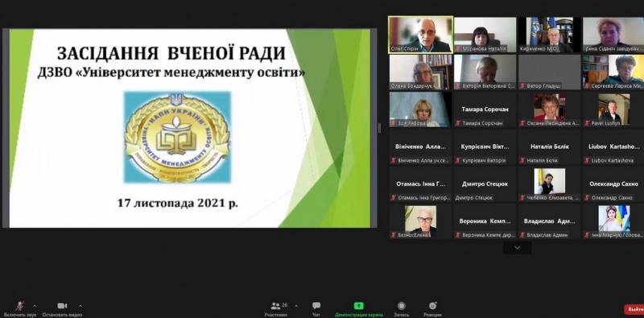Click muted mic icon beside Зоя Рябова

394,123
